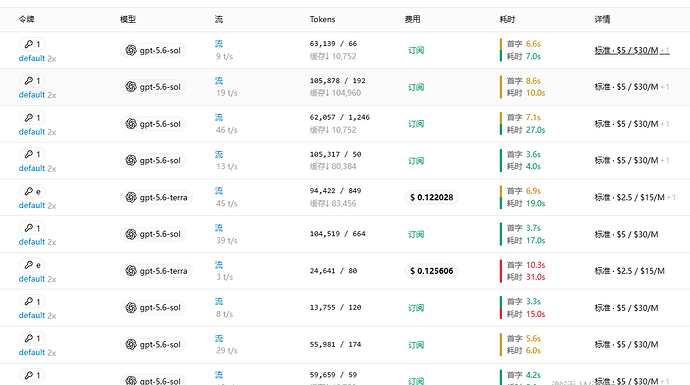690x385 pixels.
Task: Click the key icon in the 105,317 tokens row
Action: click(x=29, y=154)
